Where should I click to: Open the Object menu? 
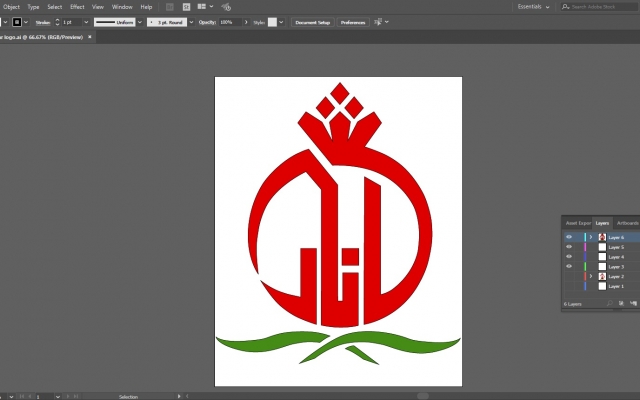pos(11,7)
